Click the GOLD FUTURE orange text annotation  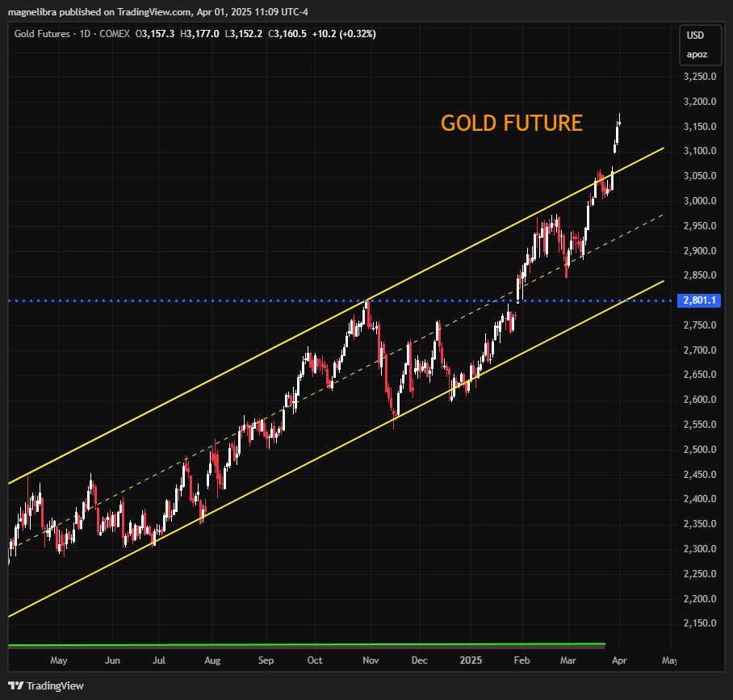pyautogui.click(x=512, y=124)
